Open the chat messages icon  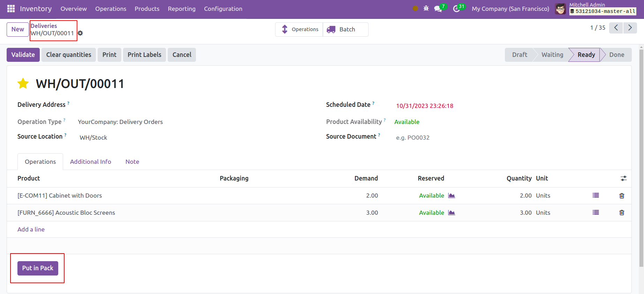point(438,9)
